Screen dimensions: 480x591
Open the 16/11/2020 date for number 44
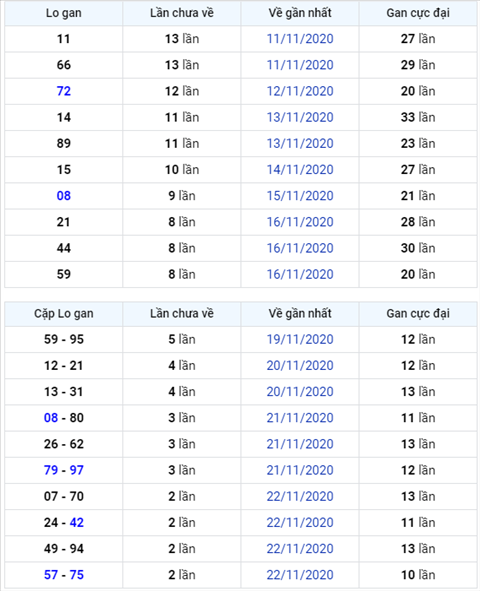300,248
